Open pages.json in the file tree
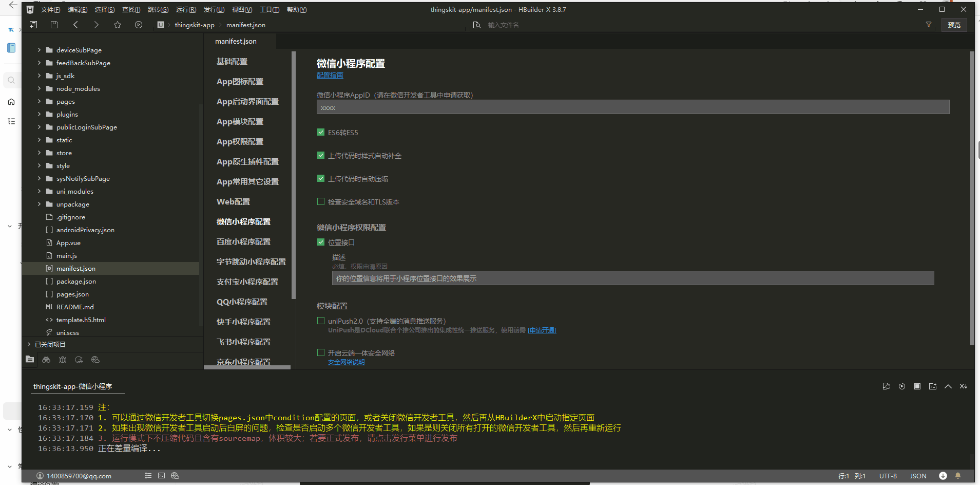This screenshot has width=980, height=485. click(x=72, y=294)
